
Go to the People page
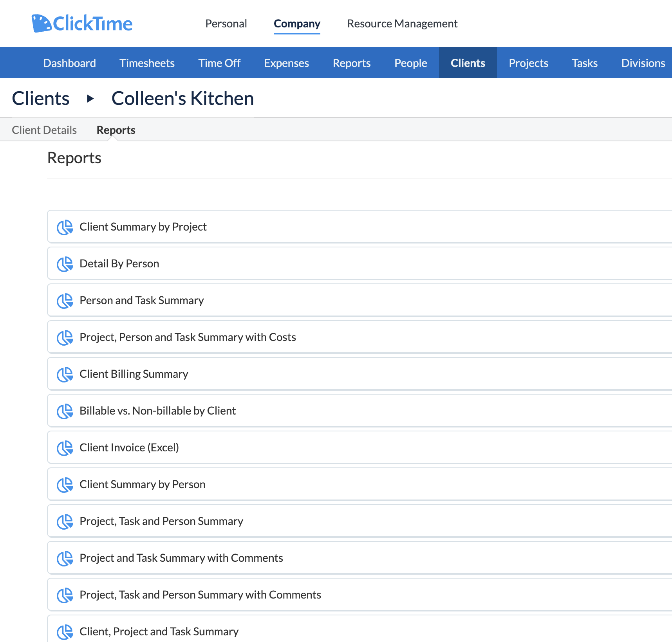pyautogui.click(x=410, y=63)
